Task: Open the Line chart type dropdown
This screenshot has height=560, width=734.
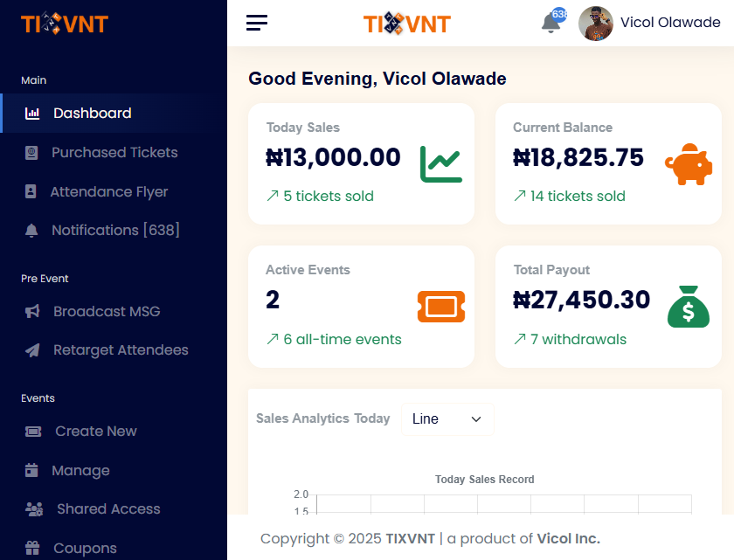Action: (x=447, y=419)
